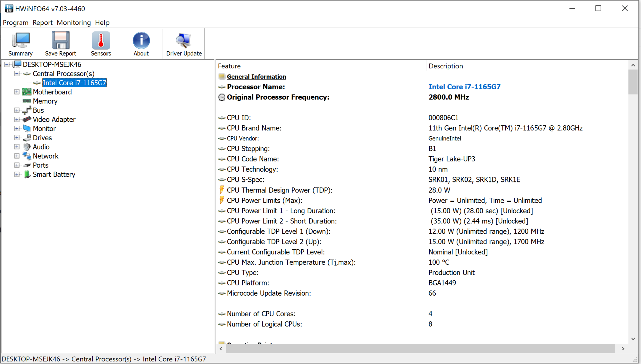Expand the Motherboard tree node

(17, 92)
